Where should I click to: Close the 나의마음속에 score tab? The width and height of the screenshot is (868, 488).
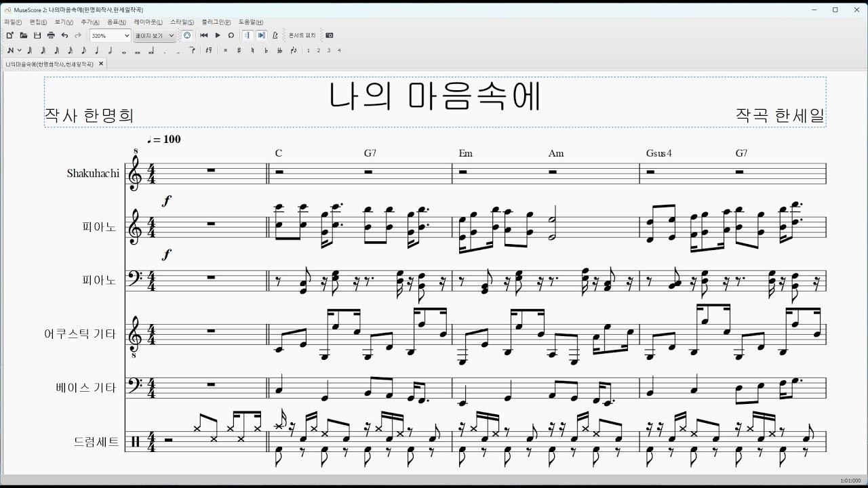101,64
